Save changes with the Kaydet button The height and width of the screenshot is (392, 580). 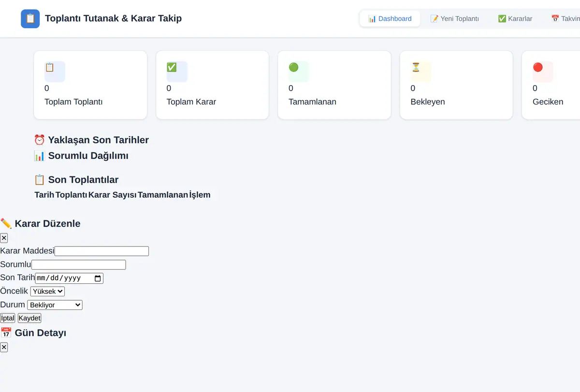point(29,318)
